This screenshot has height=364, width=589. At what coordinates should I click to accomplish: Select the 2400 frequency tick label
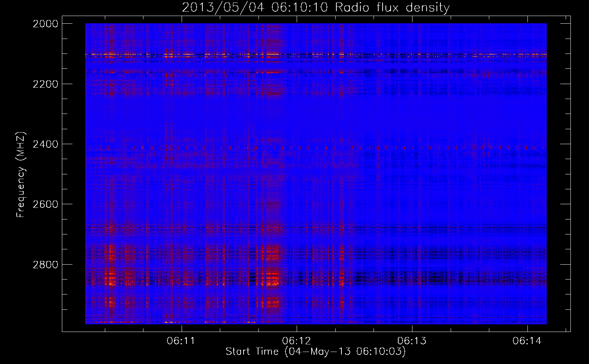[46, 145]
